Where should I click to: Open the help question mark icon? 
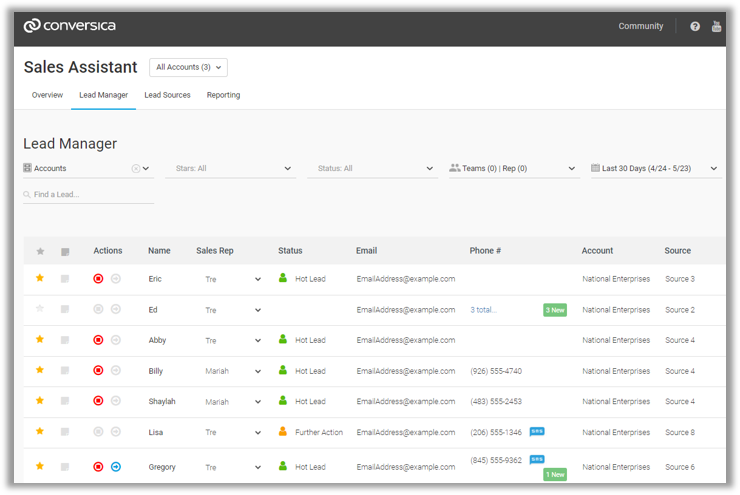(x=695, y=26)
